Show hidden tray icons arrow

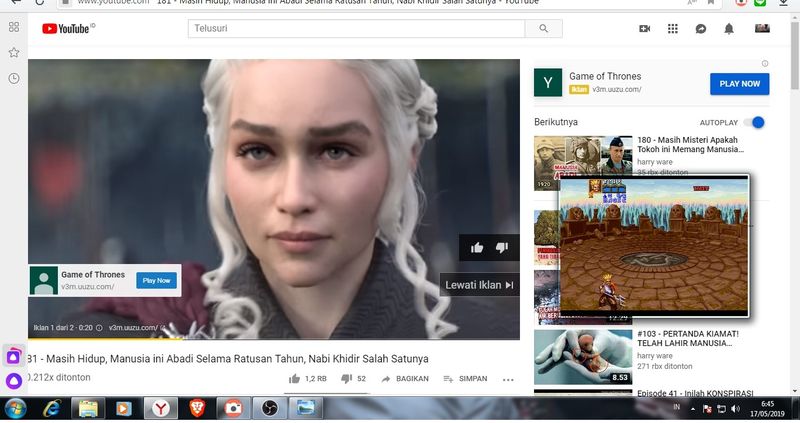[x=693, y=409]
